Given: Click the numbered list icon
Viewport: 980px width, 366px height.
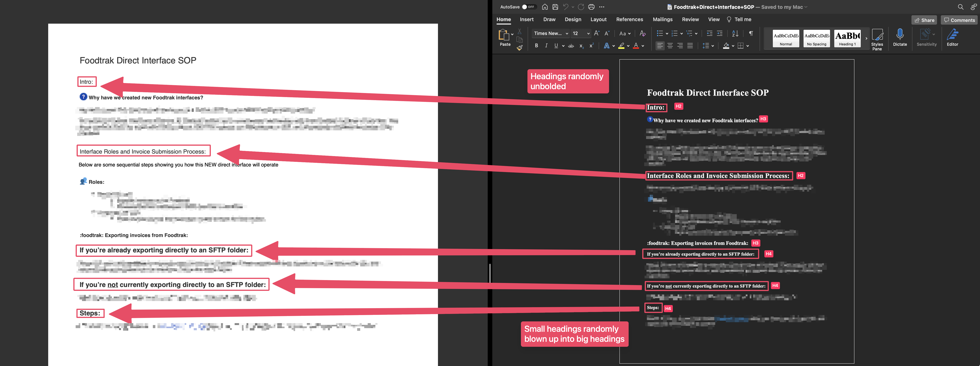Looking at the screenshot, I should (675, 33).
